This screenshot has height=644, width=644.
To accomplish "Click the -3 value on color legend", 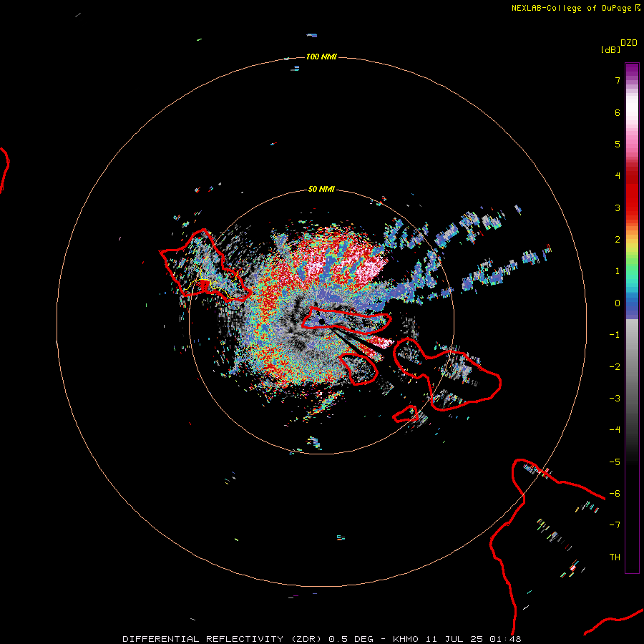I will tap(615, 399).
